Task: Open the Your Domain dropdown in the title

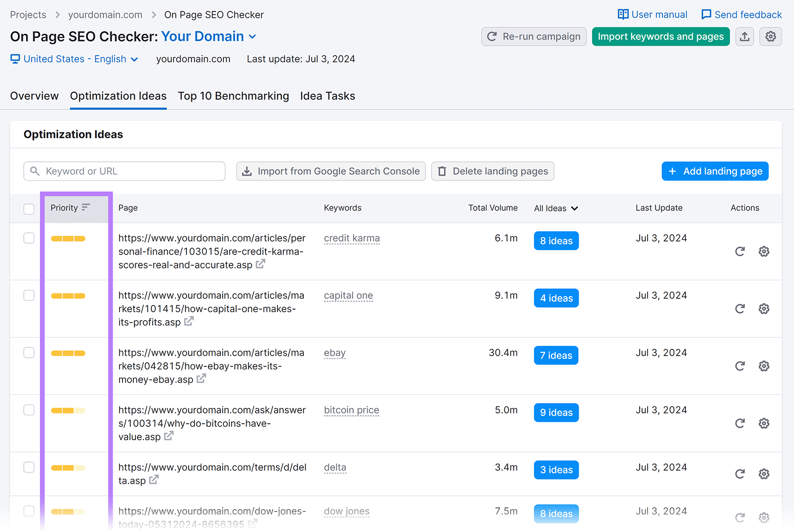Action: pyautogui.click(x=253, y=36)
